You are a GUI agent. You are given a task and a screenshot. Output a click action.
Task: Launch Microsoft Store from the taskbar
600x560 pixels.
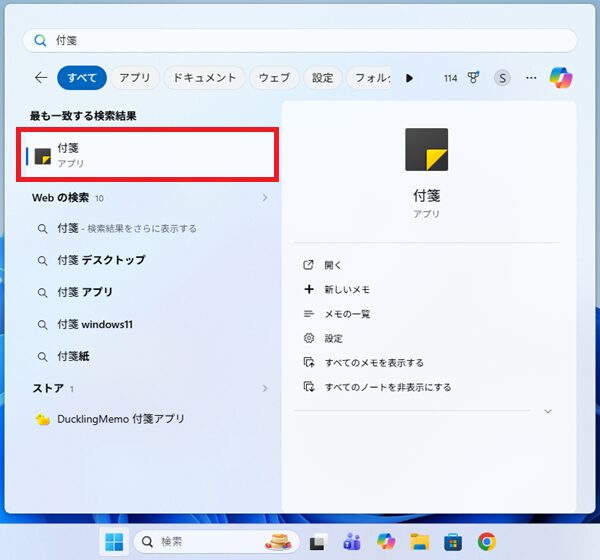point(453,542)
